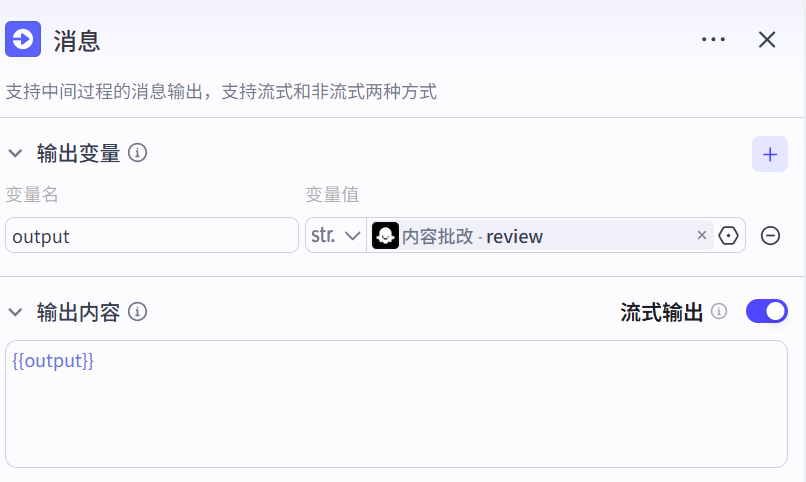The height and width of the screenshot is (482, 806).
Task: Select the 内容批改 · review variable value
Action: (x=541, y=235)
